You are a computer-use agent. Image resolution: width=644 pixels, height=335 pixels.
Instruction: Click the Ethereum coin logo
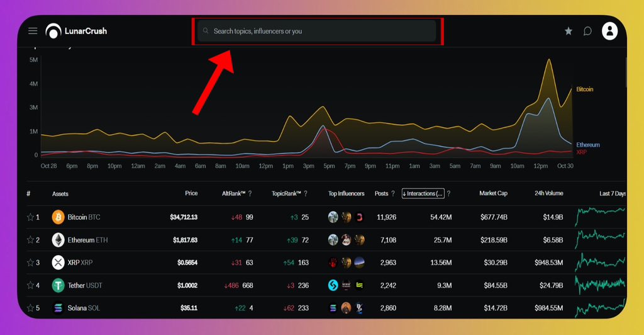pos(58,240)
